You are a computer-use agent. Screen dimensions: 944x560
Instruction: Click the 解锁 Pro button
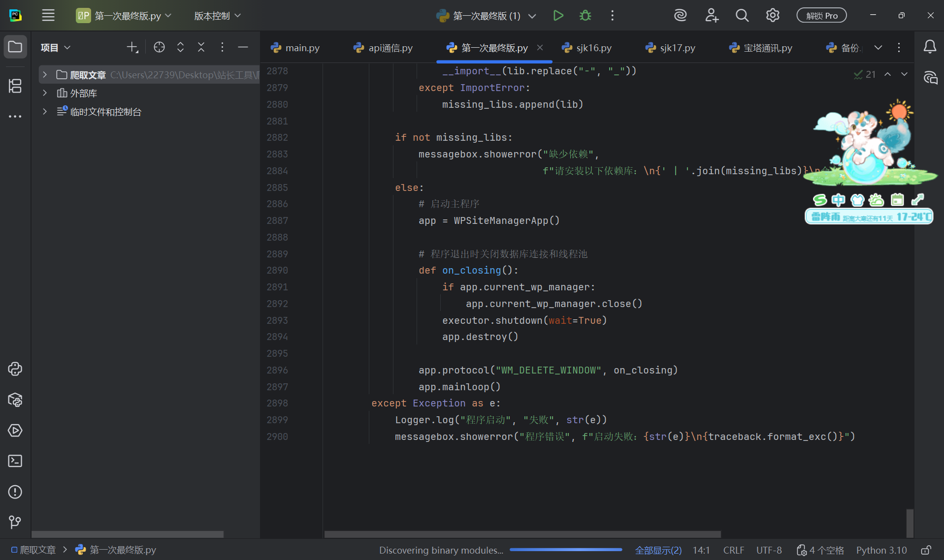coord(821,16)
